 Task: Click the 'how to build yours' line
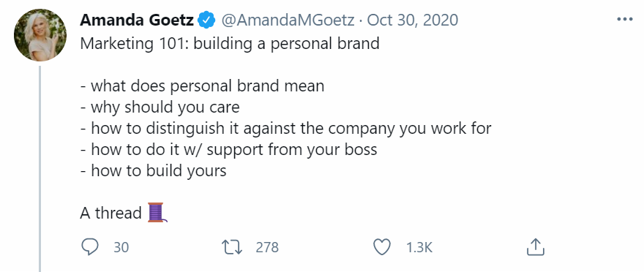[153, 170]
